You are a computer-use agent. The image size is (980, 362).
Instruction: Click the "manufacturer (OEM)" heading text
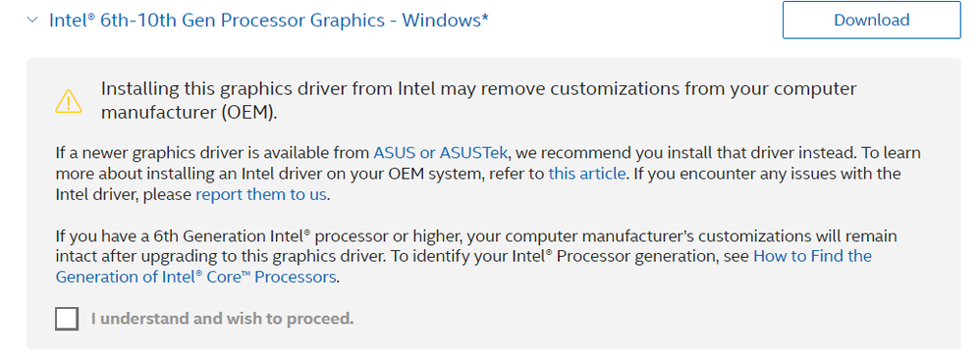(x=189, y=113)
